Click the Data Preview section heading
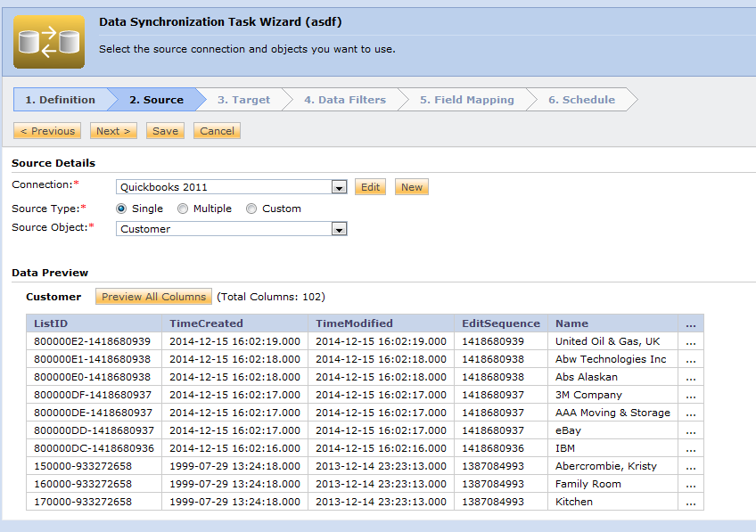This screenshot has width=756, height=532. (50, 273)
